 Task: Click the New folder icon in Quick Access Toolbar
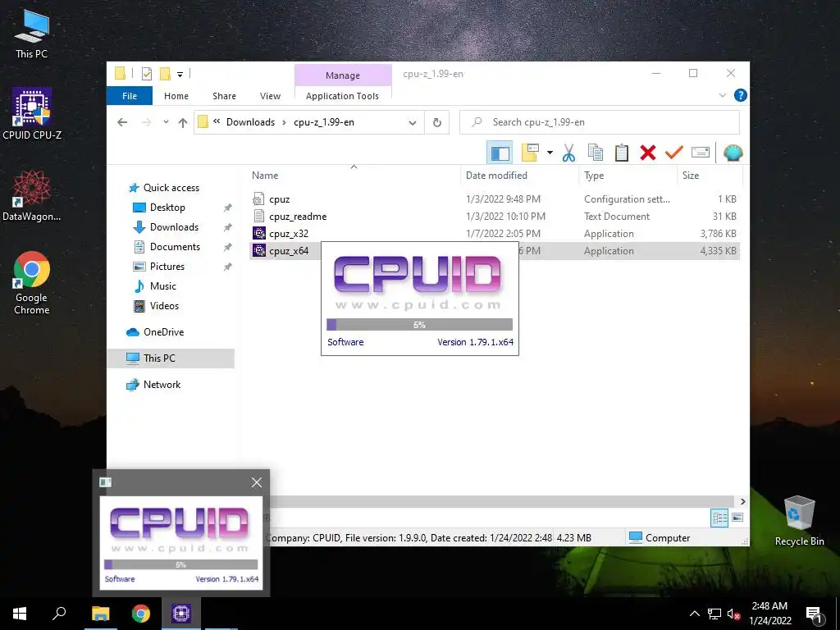pyautogui.click(x=165, y=74)
